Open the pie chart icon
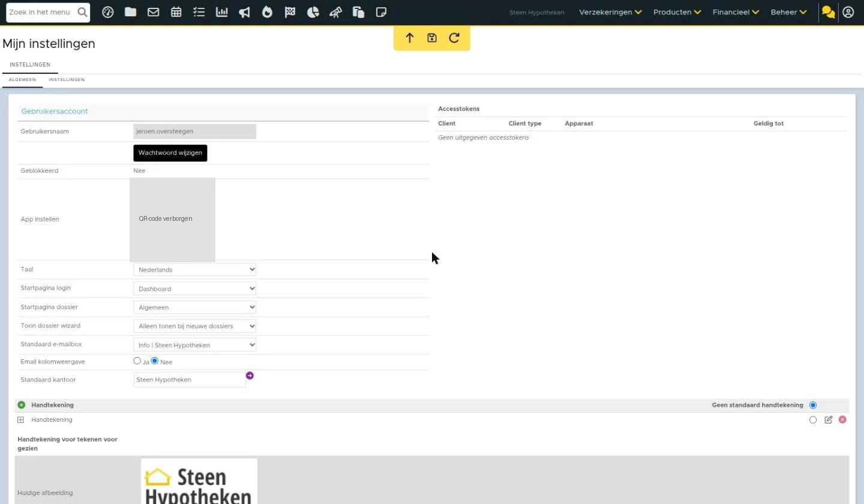Screen dimensions: 864x504 (x=313, y=12)
